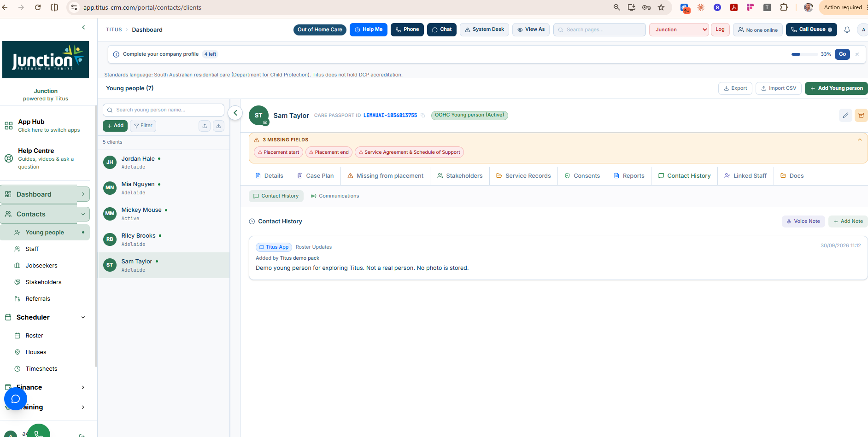Click the Add Note button
The image size is (868, 437).
848,221
